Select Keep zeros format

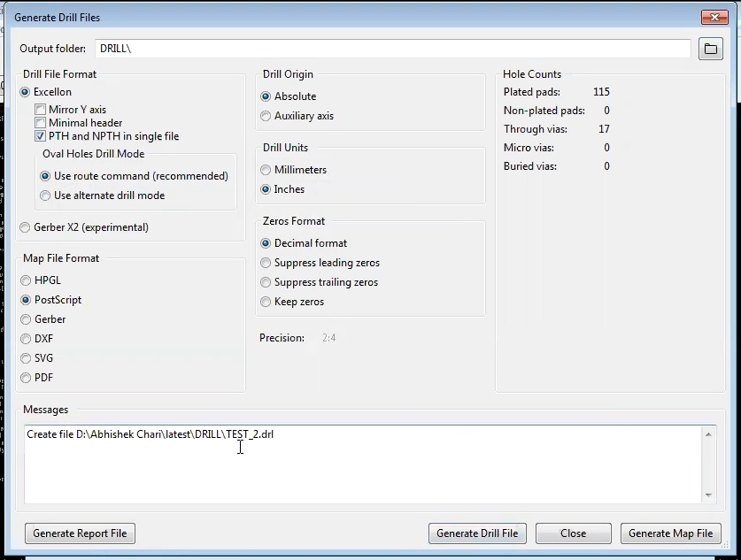[x=266, y=302]
